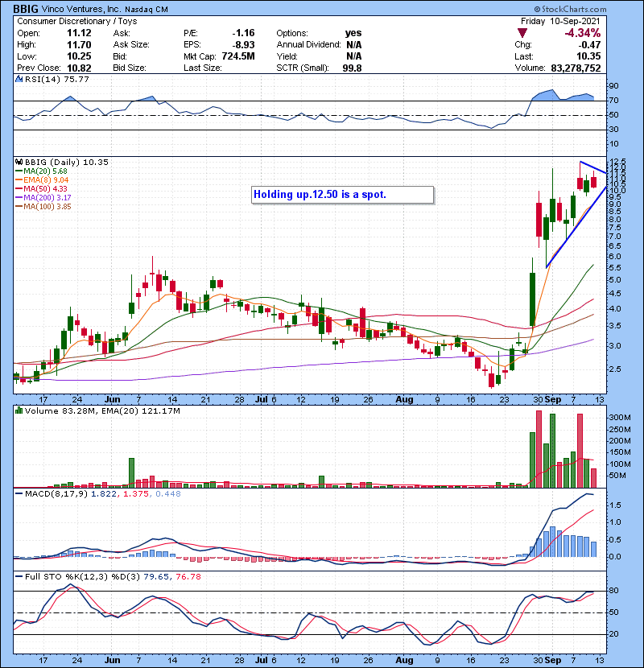Click the Mkt Cap value 724.5M
The height and width of the screenshot is (668, 644).
pos(238,56)
